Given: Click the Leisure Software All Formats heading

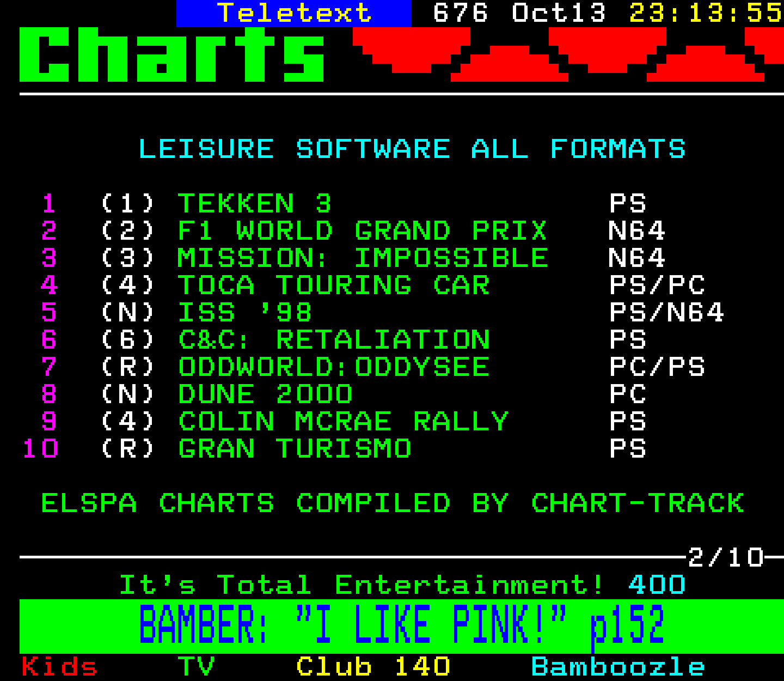Looking at the screenshot, I should tap(412, 149).
